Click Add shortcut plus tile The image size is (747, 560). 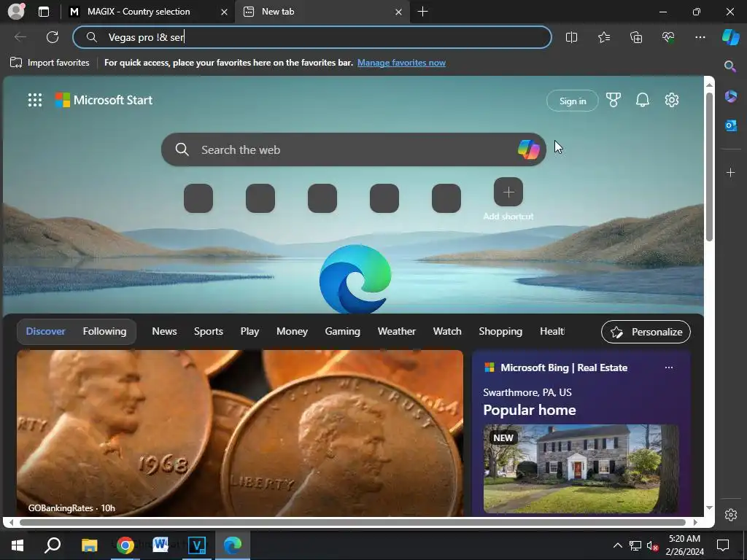click(508, 192)
